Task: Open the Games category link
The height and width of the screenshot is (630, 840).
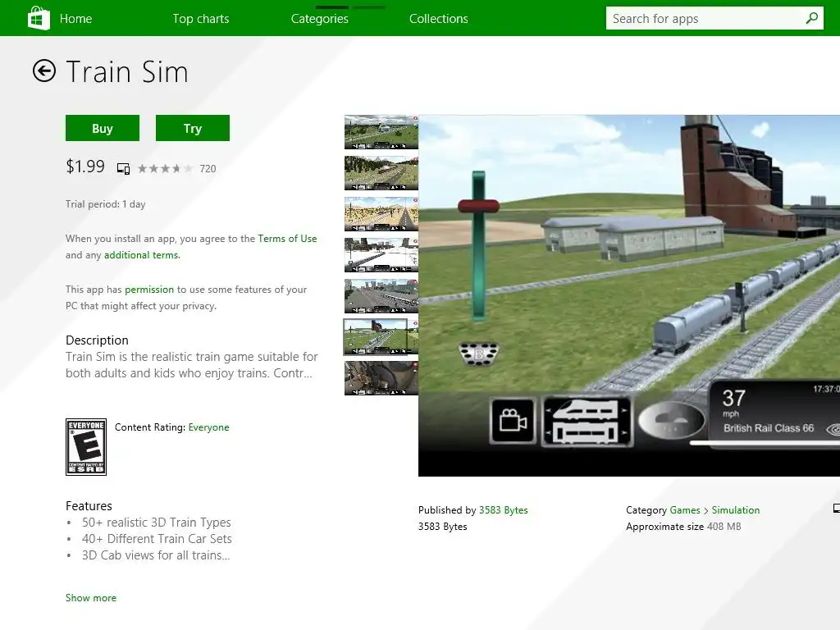Action: pos(685,510)
